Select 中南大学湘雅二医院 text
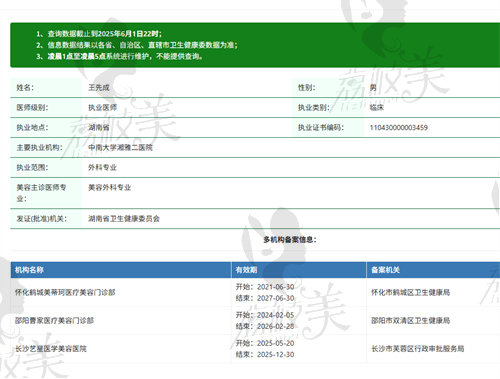Screen dimensions: 500x379 (120, 147)
